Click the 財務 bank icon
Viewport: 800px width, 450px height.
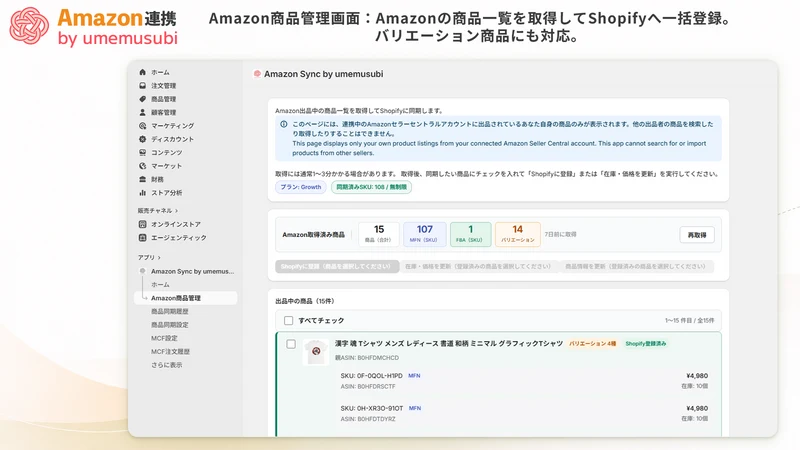click(x=142, y=179)
